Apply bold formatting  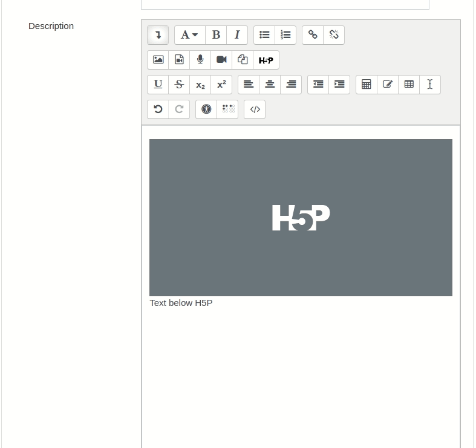(216, 35)
